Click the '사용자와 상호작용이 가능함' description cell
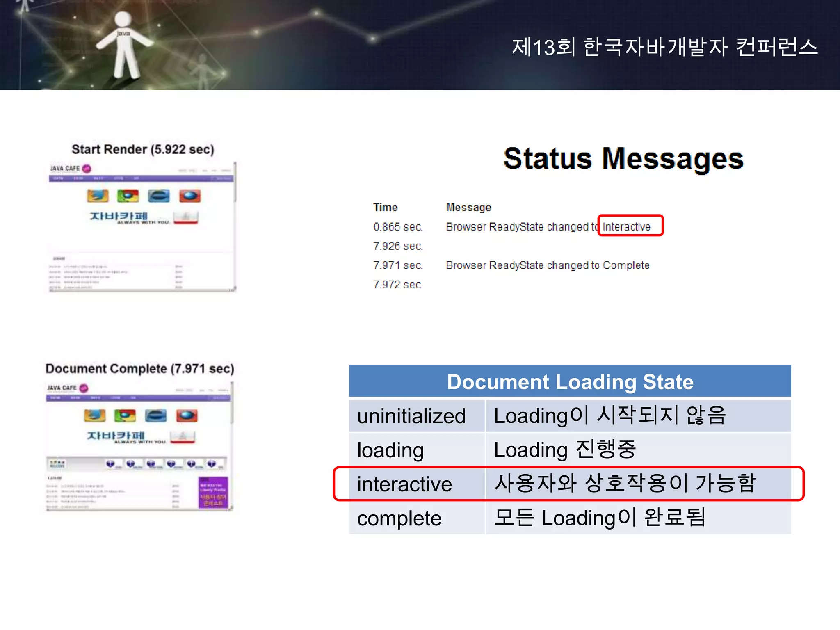840x630 pixels. tap(638, 484)
